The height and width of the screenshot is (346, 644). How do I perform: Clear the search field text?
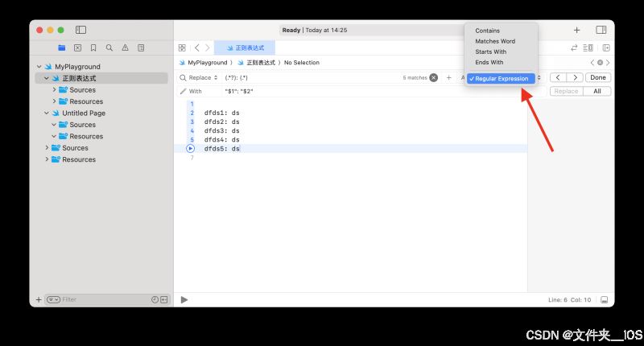tap(433, 78)
